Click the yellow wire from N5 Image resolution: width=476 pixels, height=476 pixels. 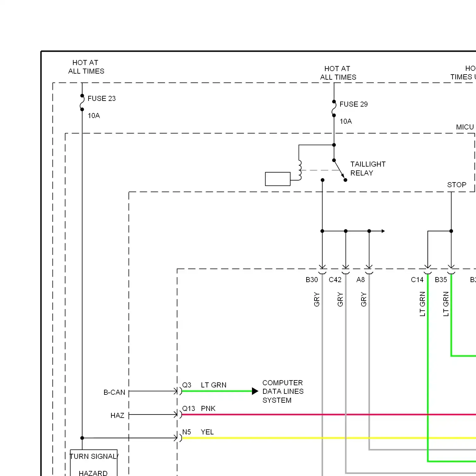pyautogui.click(x=329, y=438)
